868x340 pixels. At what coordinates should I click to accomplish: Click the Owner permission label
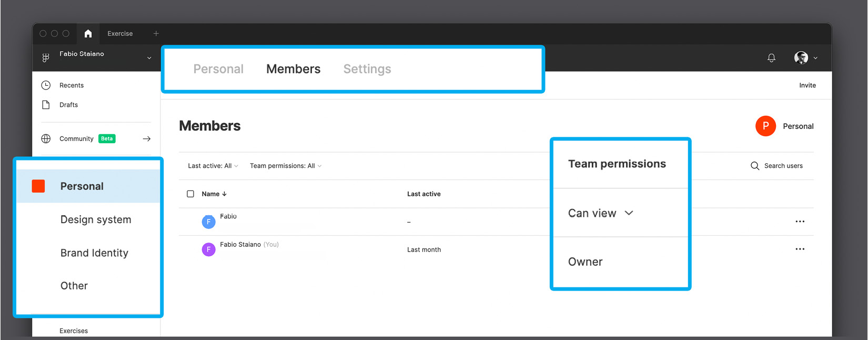(585, 262)
